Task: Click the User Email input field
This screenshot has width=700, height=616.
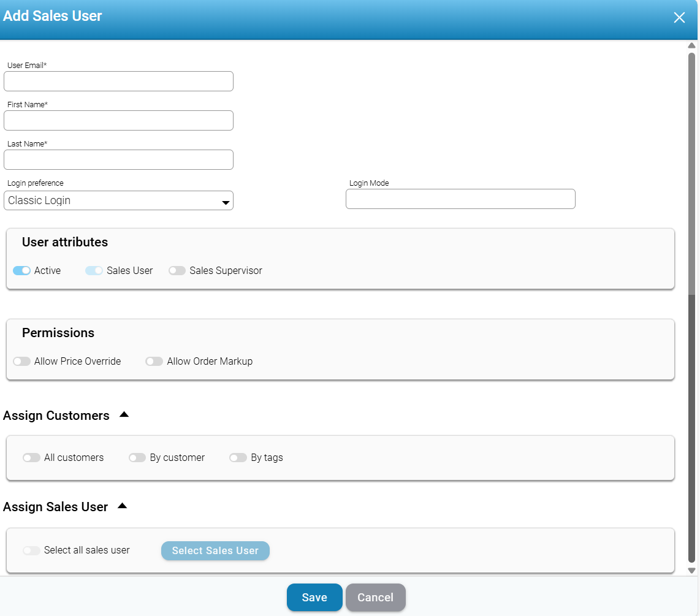Action: (118, 81)
